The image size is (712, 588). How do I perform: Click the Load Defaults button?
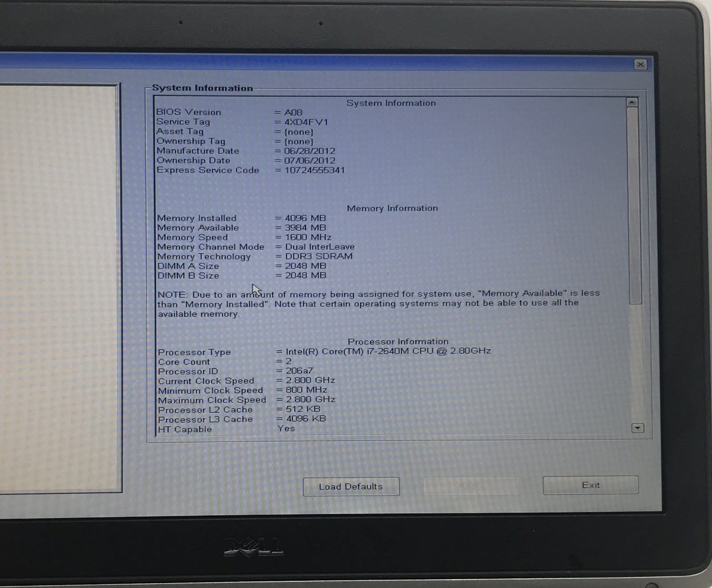point(351,487)
